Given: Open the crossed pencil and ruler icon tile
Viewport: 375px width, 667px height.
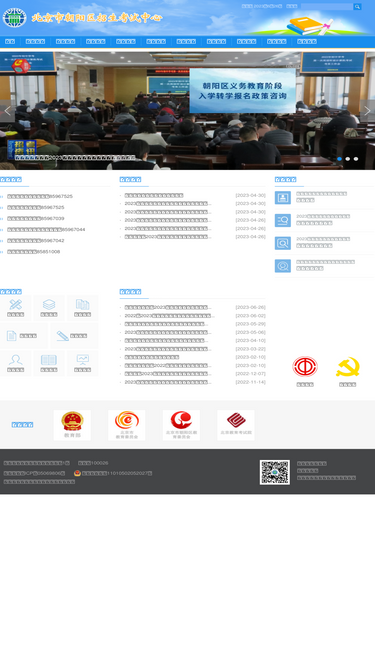Looking at the screenshot, I should click(15, 308).
